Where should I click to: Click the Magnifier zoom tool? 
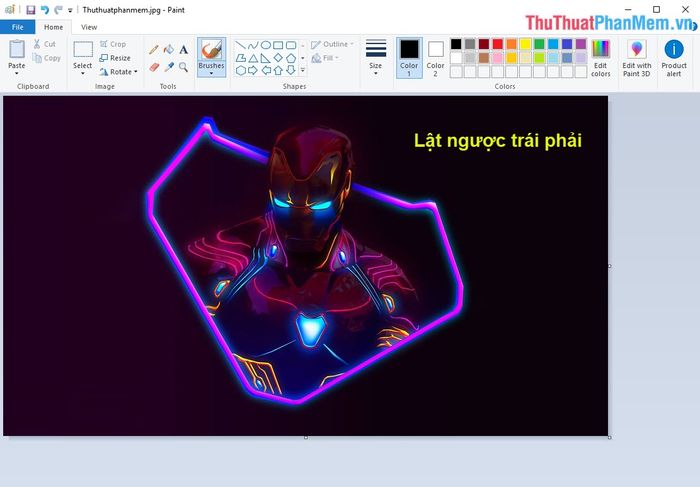(184, 67)
